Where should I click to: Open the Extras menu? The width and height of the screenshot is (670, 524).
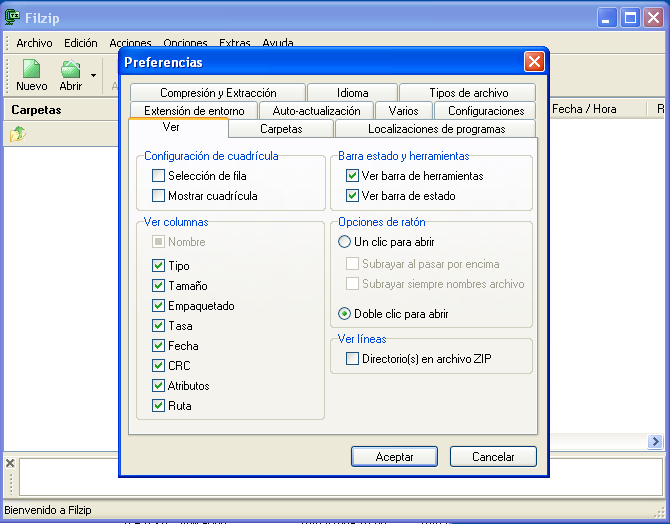click(x=235, y=43)
